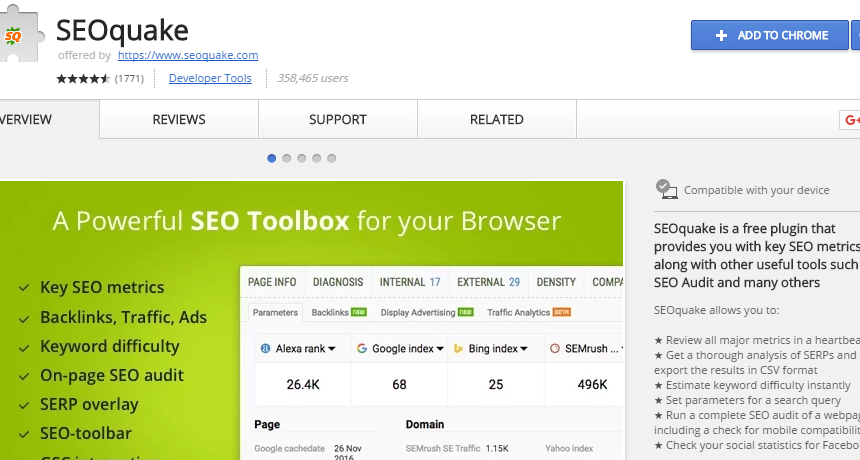860x460 pixels.
Task: Click the star rating for SEOquake
Action: click(83, 78)
